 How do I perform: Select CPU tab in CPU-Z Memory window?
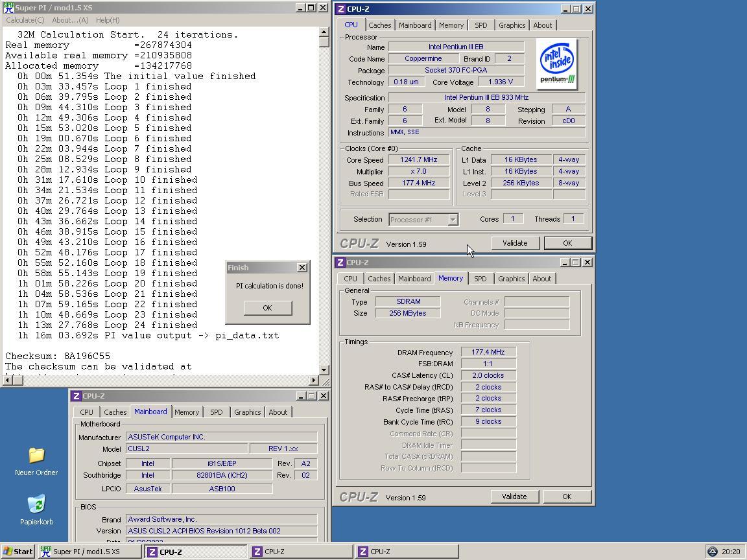click(351, 279)
